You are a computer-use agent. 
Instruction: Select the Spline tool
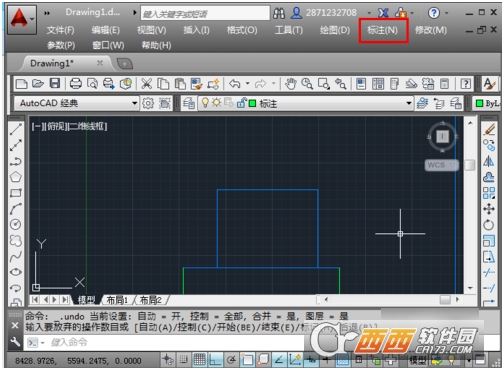coord(16,256)
